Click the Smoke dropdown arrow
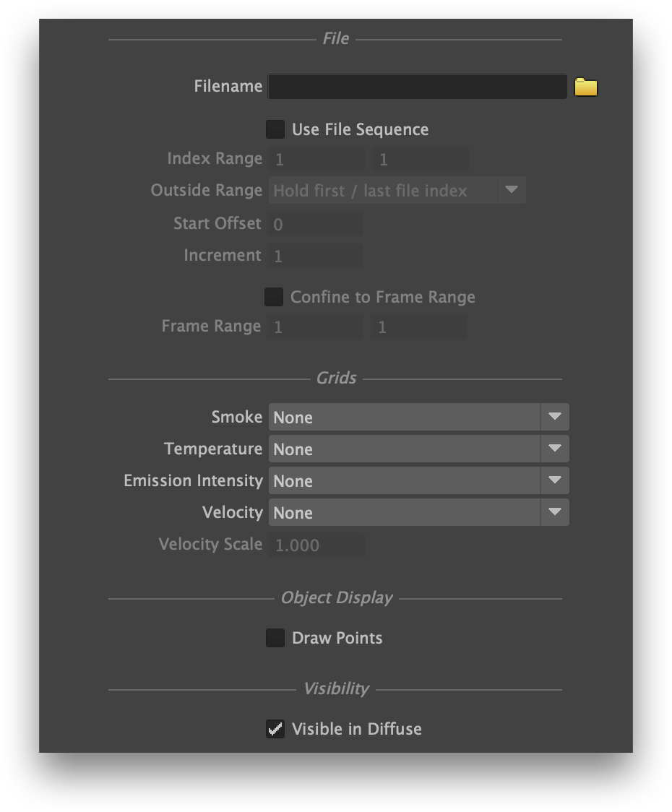 click(554, 417)
